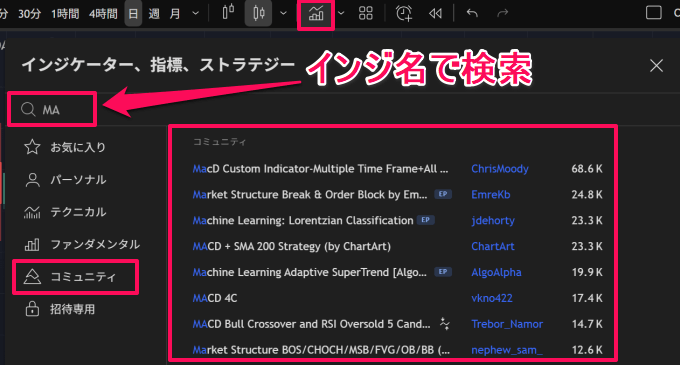This screenshot has height=365, width=680.
Task: Click the 12.6 K usage count
Action: pos(587,350)
